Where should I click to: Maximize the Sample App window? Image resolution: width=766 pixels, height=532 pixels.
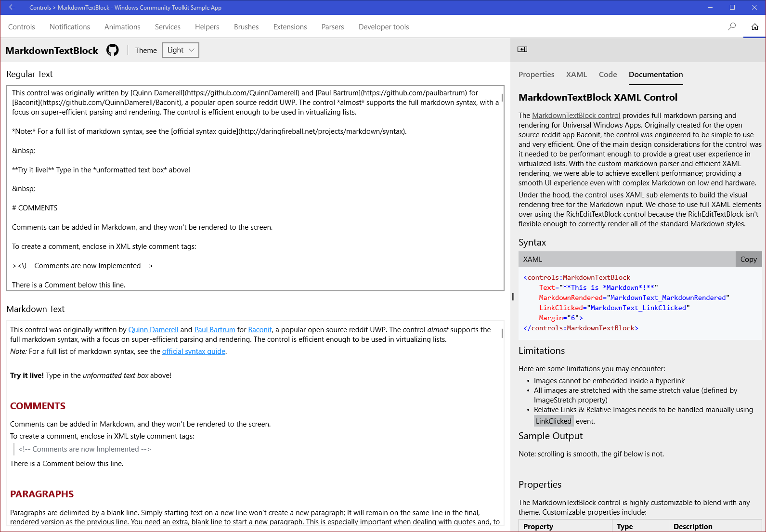pyautogui.click(x=732, y=7)
